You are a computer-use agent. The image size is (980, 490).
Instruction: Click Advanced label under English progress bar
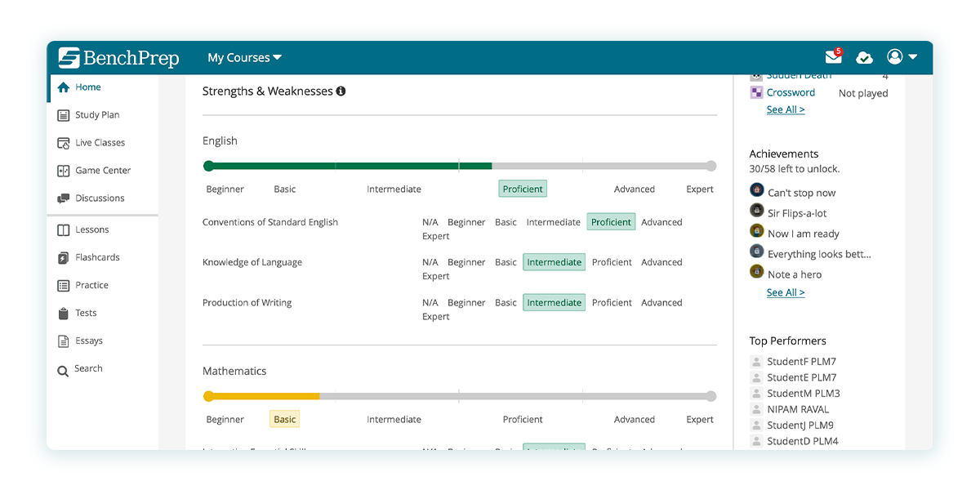point(635,189)
